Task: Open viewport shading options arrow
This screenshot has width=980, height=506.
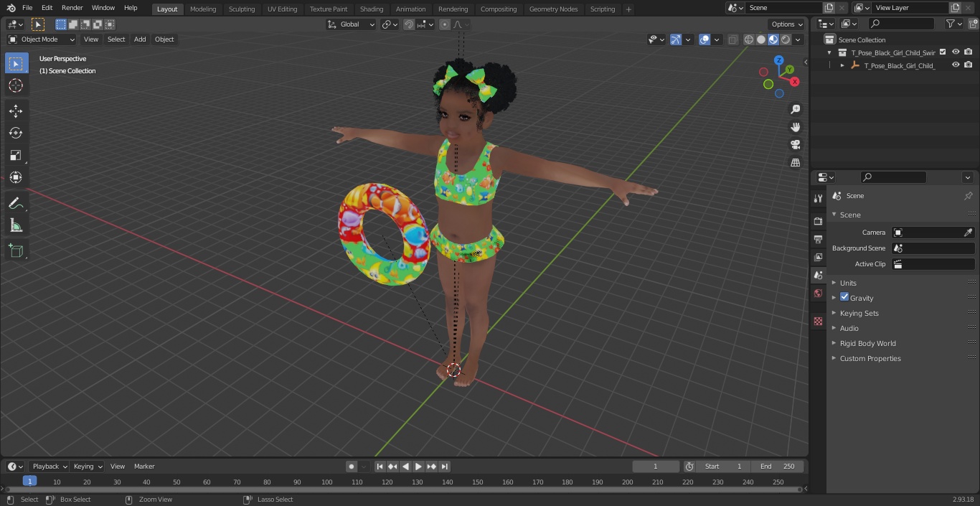Action: tap(798, 39)
